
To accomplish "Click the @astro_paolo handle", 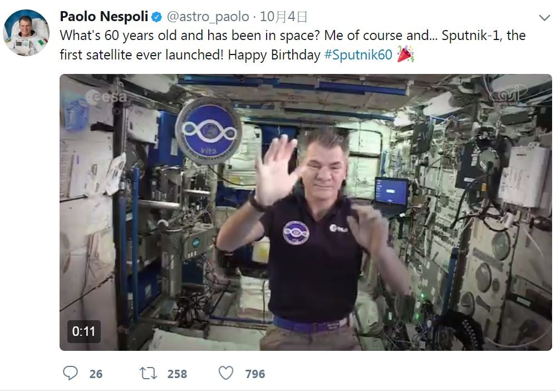I will [207, 17].
